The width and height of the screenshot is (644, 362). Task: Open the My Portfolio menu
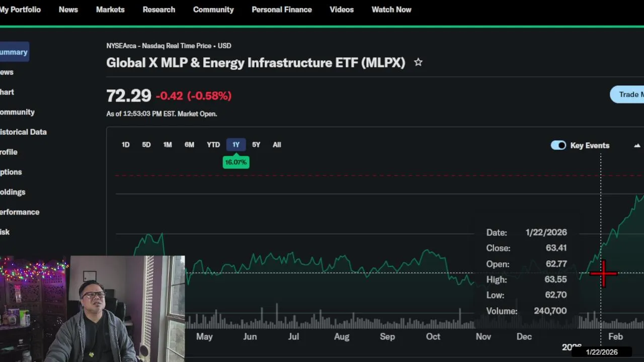pos(20,10)
